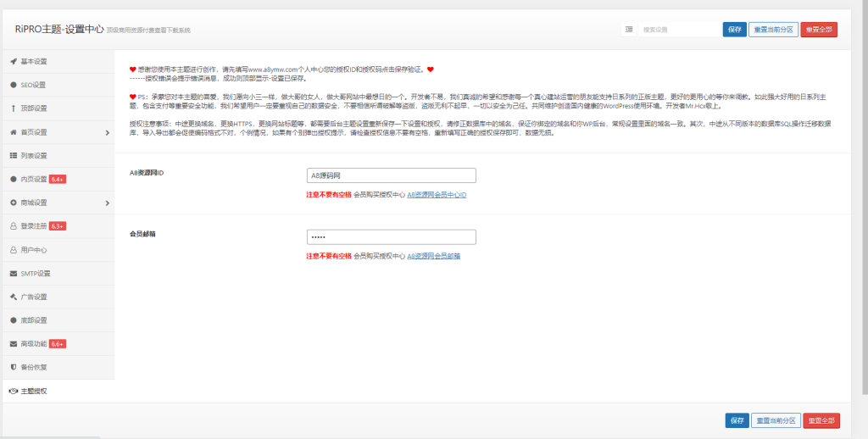
Task: Focus the 搜索设置 search box
Action: (679, 30)
